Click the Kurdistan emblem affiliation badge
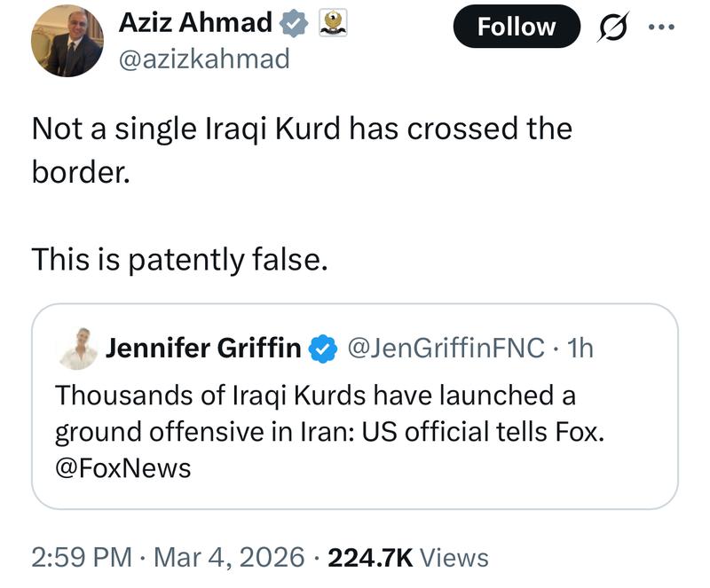 pos(333,23)
